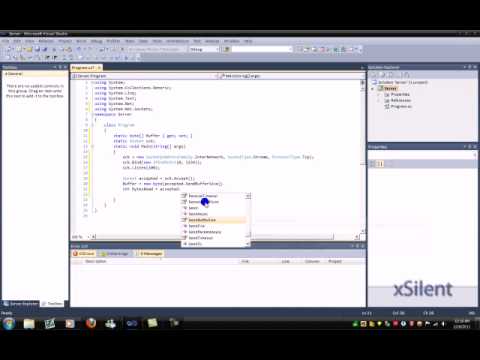Click into the Find combo box in toolbar
Screen dimensions: 480x360
(x=262, y=49)
